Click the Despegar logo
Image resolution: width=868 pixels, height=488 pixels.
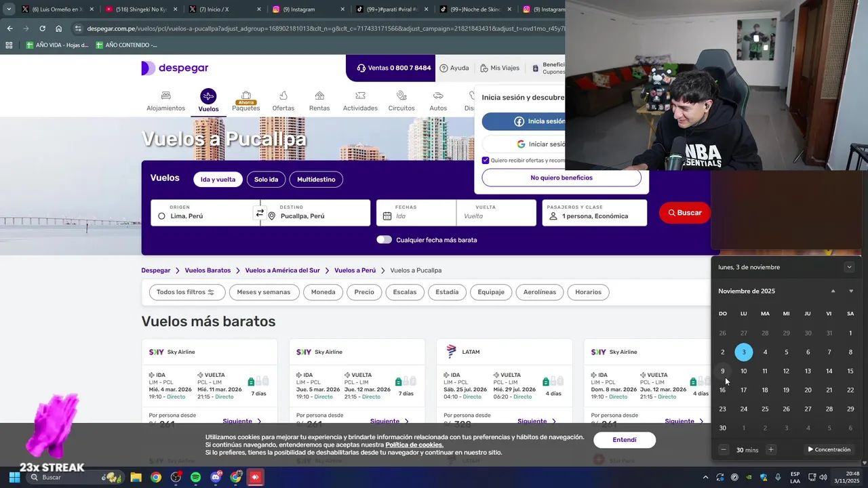[175, 68]
